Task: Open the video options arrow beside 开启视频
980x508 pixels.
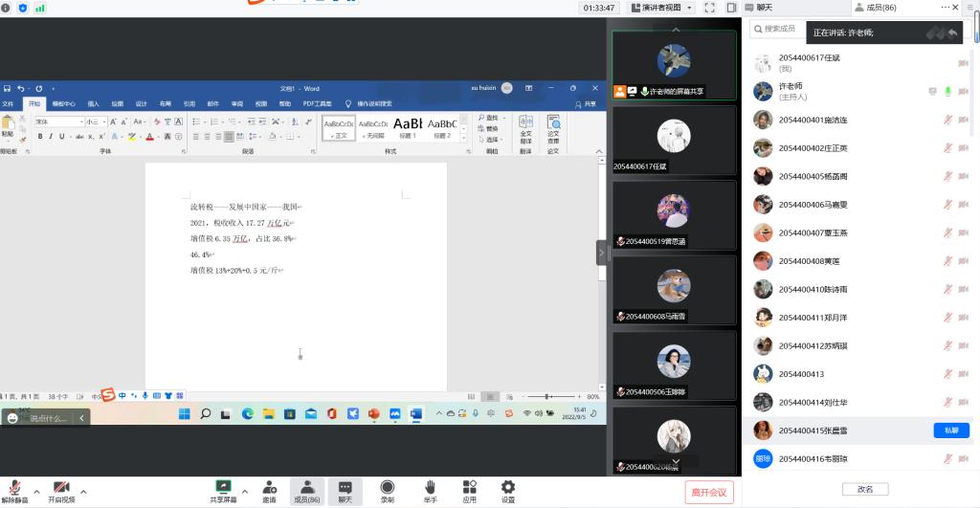Action: tap(84, 492)
